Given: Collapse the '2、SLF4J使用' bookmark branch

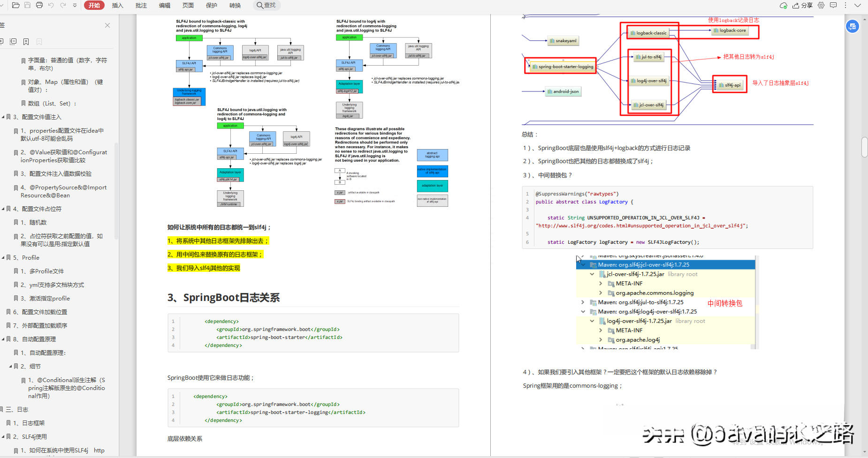Looking at the screenshot, I should (x=3, y=436).
